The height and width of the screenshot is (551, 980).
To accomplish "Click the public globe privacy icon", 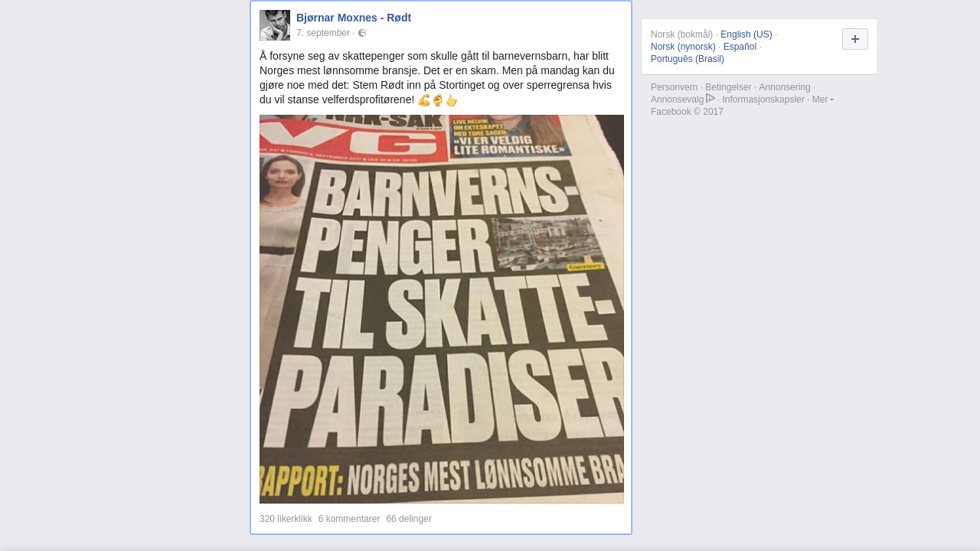I will pyautogui.click(x=362, y=33).
